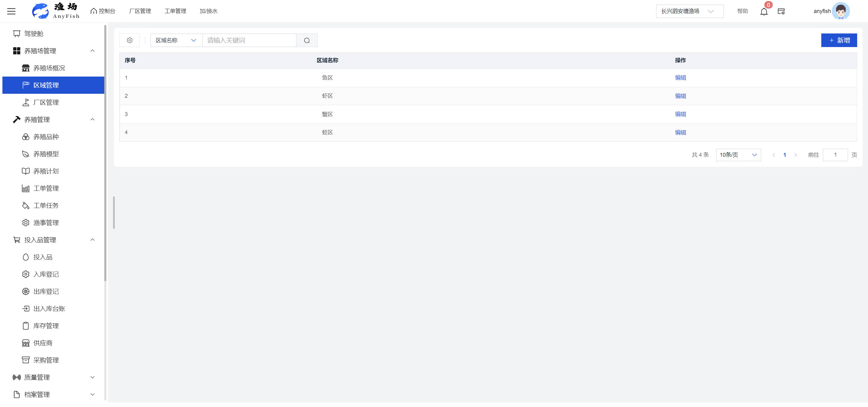Screen dimensions: 868x407
Task: Click the sidebar vertical scrollbar
Action: click(105, 152)
